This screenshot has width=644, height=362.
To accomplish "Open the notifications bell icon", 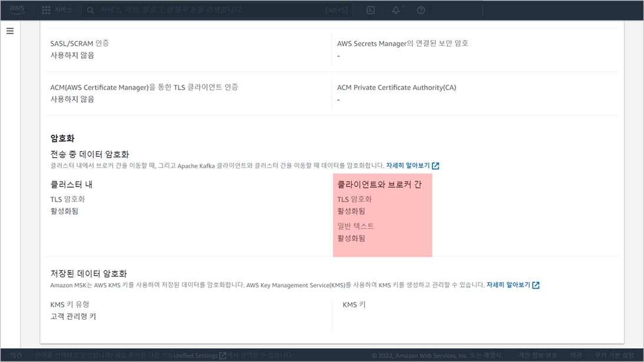I will tap(395, 10).
